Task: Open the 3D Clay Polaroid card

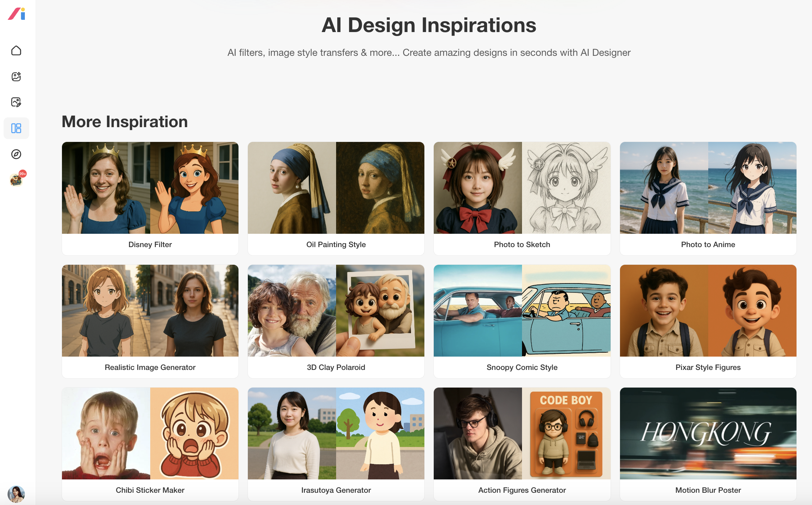Action: (336, 321)
